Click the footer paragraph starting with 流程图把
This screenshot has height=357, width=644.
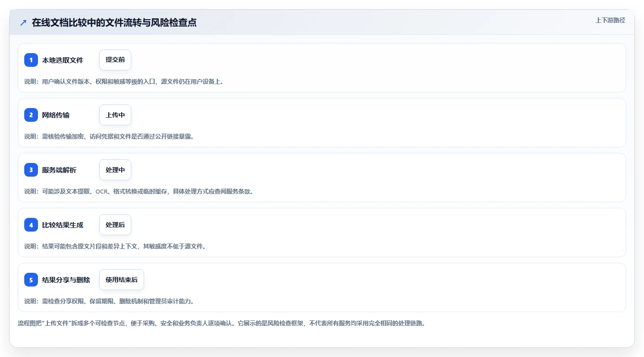point(222,323)
